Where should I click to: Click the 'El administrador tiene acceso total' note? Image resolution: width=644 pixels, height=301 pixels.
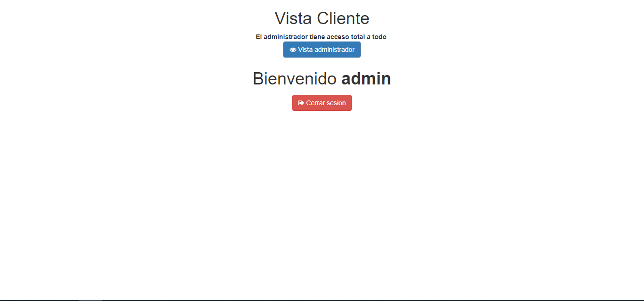(x=321, y=37)
